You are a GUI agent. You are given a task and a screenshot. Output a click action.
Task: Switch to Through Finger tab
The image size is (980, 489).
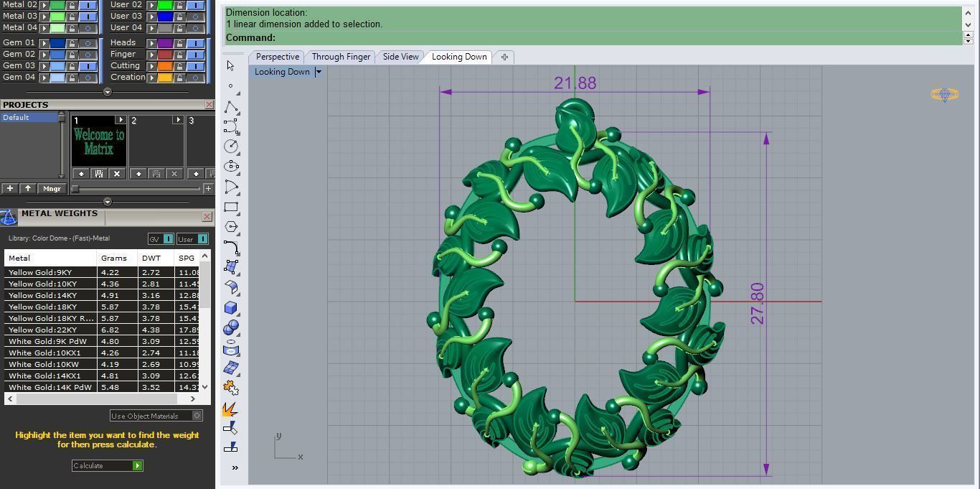tap(341, 57)
